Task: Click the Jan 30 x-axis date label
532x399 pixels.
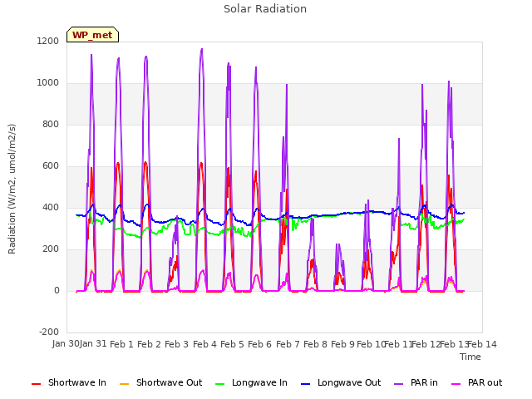Action: (x=66, y=344)
